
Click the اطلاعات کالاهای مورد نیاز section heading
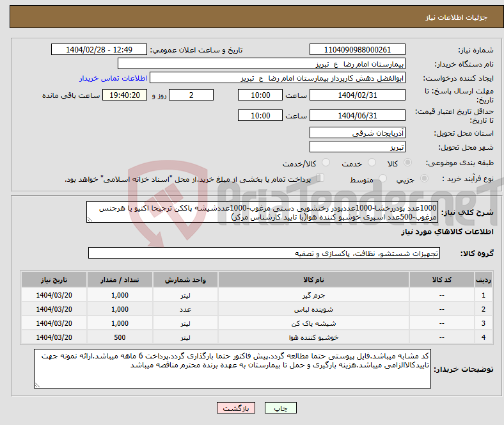point(447,232)
